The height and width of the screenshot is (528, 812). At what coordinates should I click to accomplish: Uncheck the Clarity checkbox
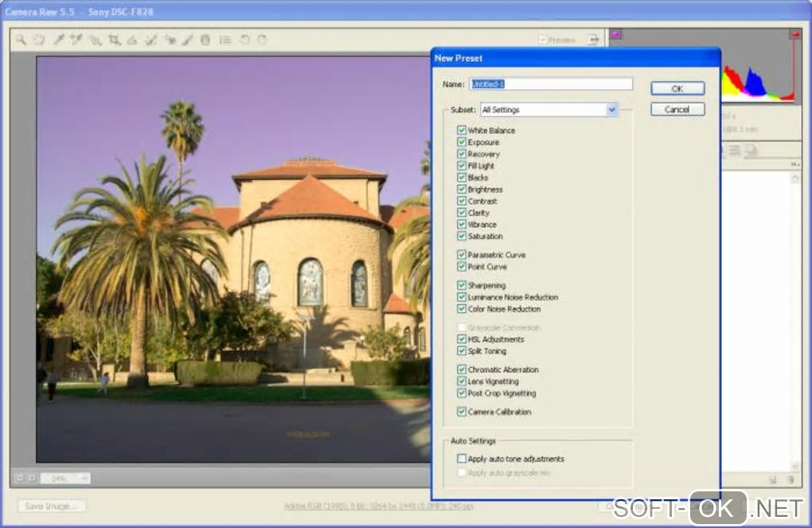pyautogui.click(x=462, y=213)
